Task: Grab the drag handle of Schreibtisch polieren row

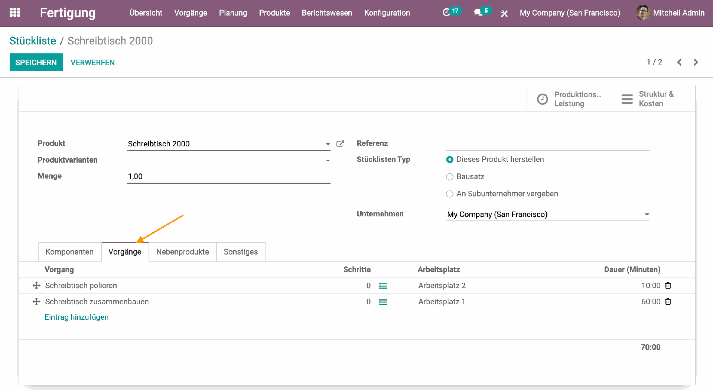Action: tap(36, 286)
